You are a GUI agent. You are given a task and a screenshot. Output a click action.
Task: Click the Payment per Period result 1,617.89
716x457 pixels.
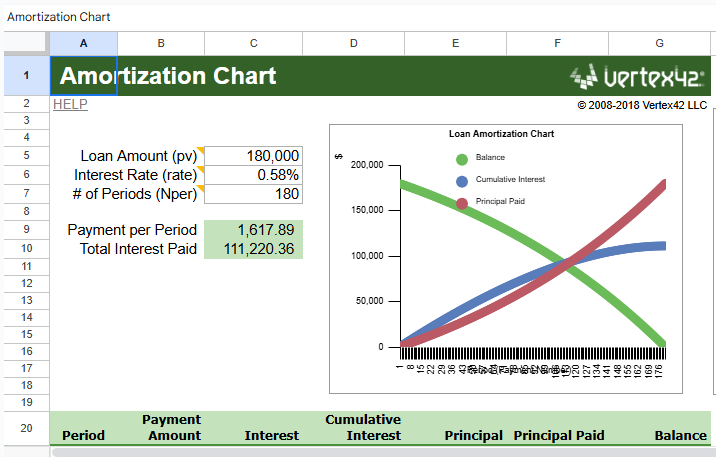[x=253, y=230]
